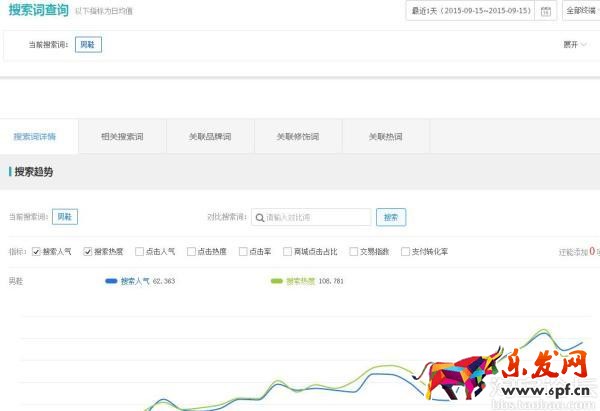Expand the 展开 section chevron
This screenshot has height=411, width=600.
pyautogui.click(x=583, y=45)
